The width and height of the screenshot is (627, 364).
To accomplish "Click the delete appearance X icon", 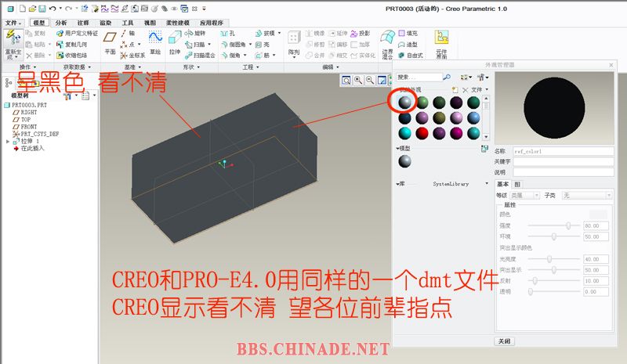I will click(x=465, y=90).
